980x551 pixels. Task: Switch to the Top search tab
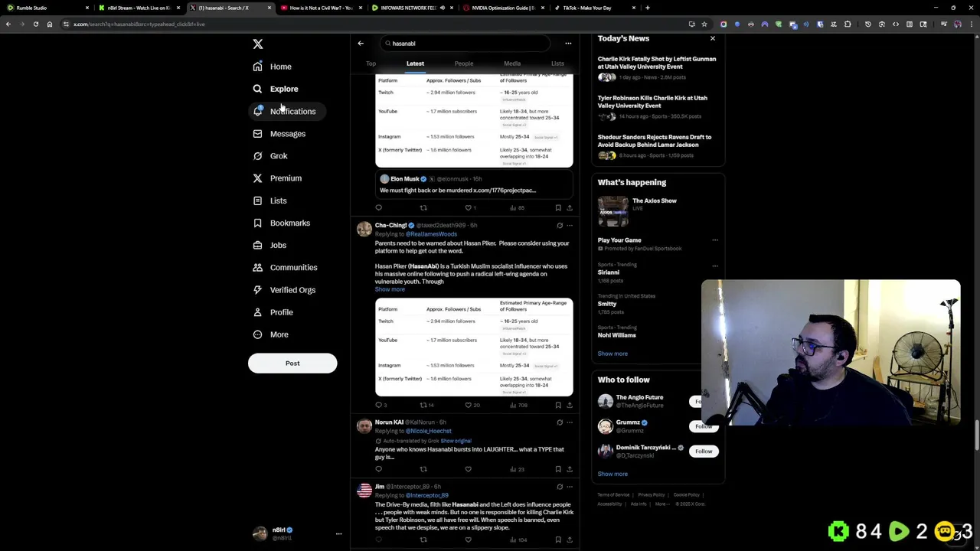click(x=371, y=64)
